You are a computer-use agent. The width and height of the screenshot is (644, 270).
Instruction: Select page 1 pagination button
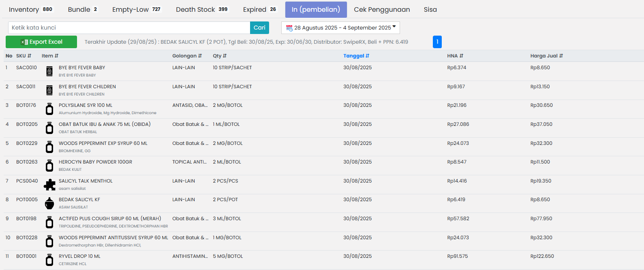pyautogui.click(x=437, y=42)
